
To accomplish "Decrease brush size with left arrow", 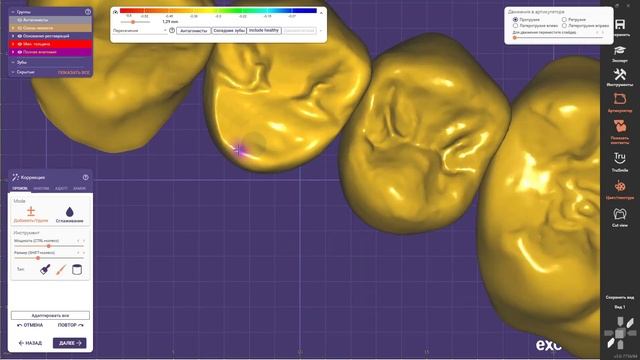I will pyautogui.click(x=78, y=253).
